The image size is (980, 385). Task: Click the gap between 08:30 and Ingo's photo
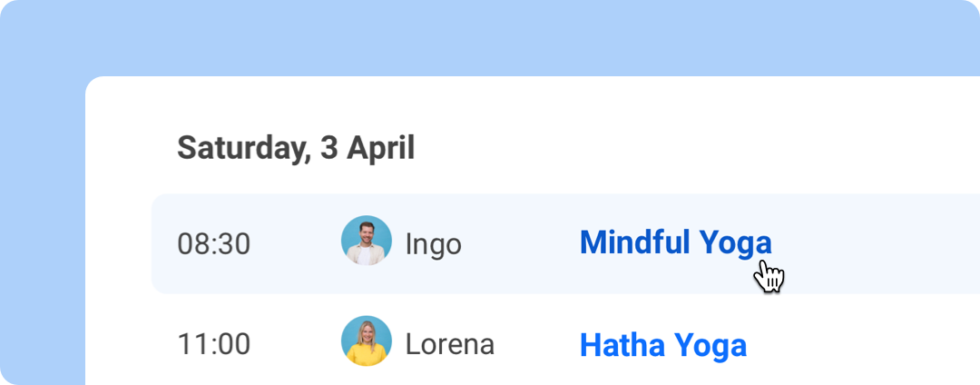(x=295, y=243)
